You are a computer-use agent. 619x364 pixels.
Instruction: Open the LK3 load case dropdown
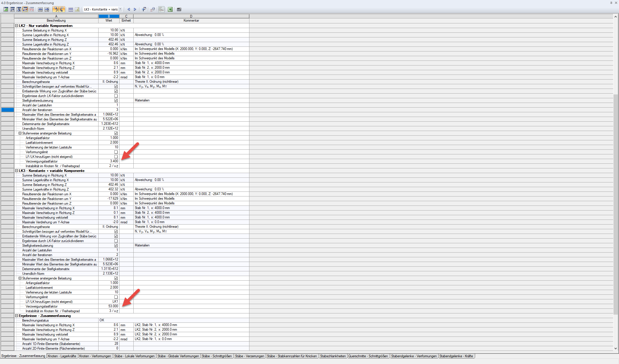(x=120, y=9)
